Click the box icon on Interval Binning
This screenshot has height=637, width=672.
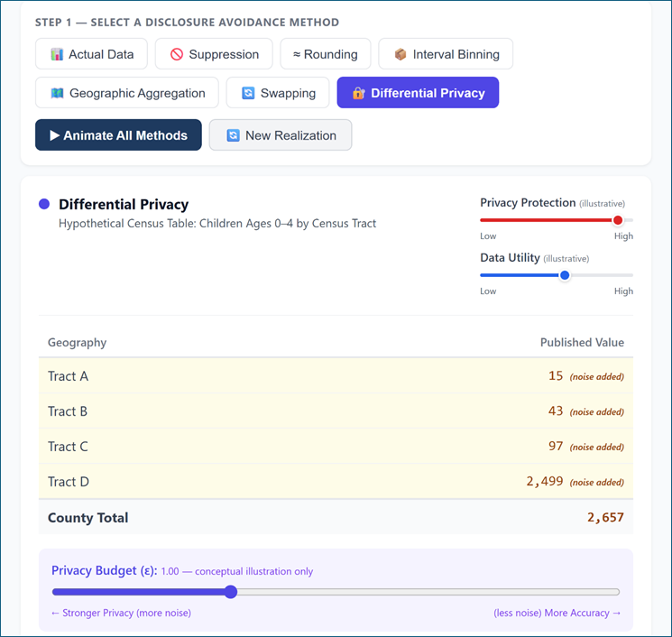pos(400,54)
